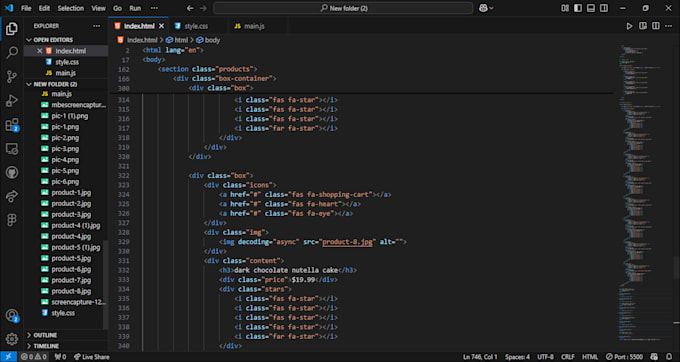Image resolution: width=680 pixels, height=362 pixels.
Task: Open main.js in NEW FOLDER (2) tree
Action: click(x=65, y=94)
